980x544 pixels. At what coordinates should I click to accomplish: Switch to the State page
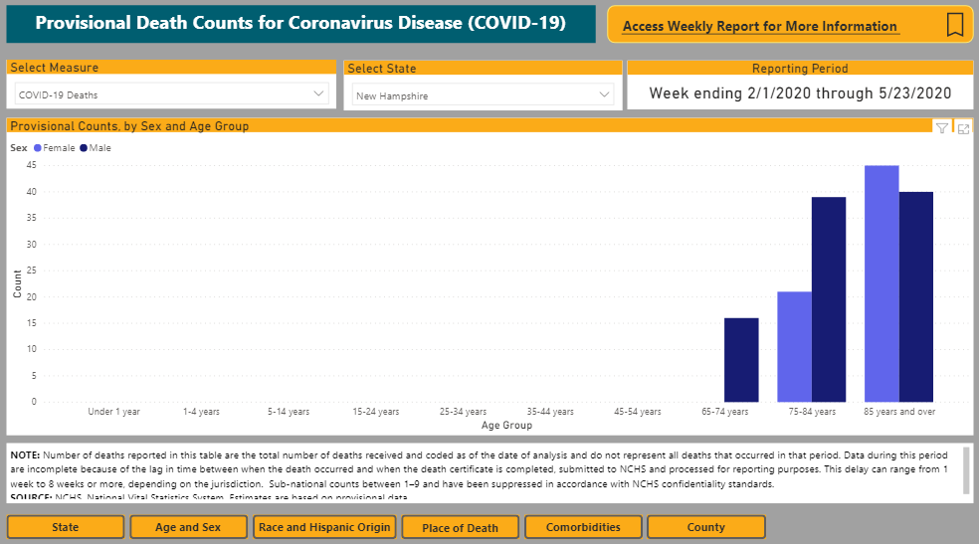coord(66,527)
